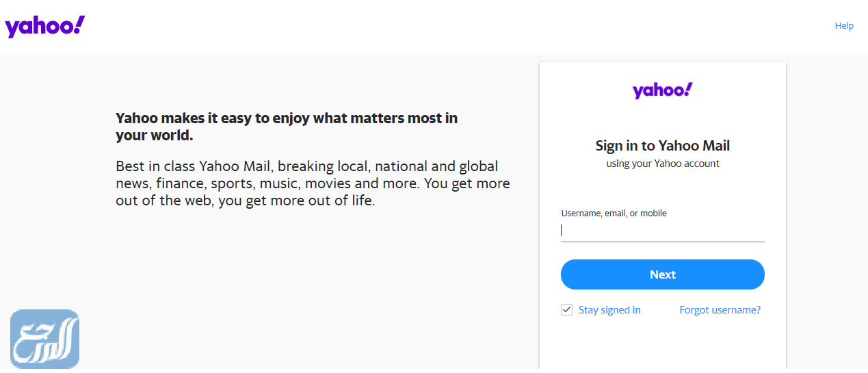Click the 'Username, email, or mobile' field label

tap(614, 213)
